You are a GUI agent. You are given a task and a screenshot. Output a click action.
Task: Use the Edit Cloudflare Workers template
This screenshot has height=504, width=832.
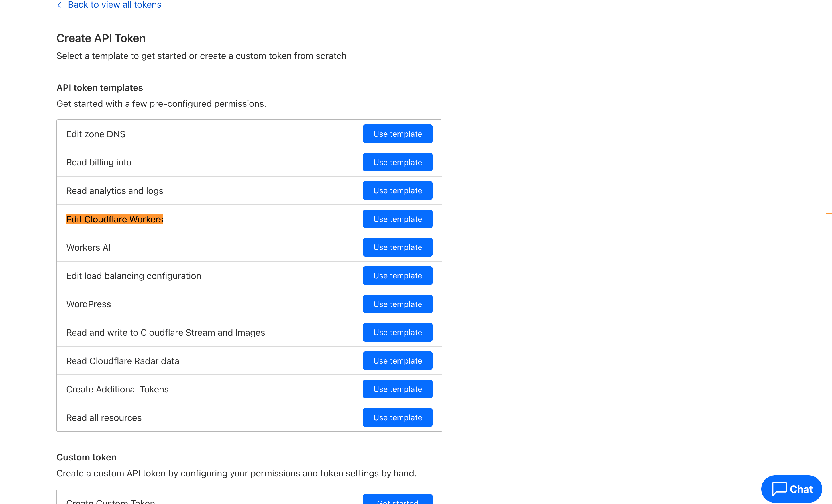click(397, 219)
